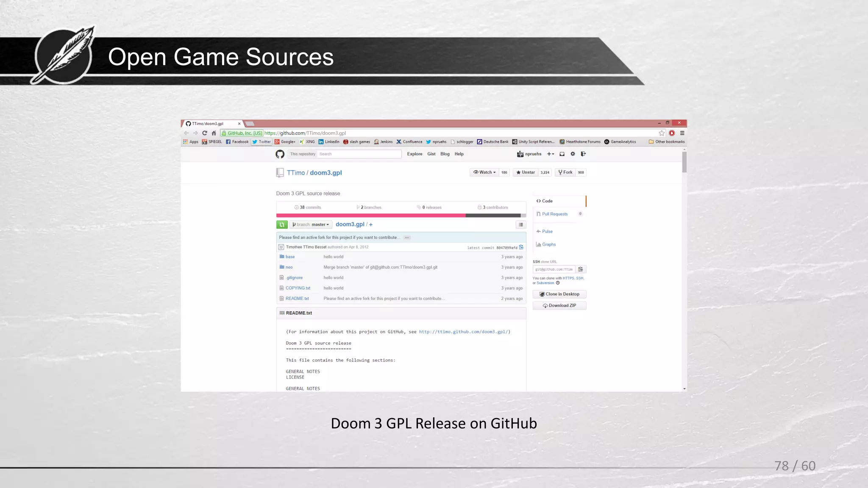Open the branch master dropdown

(311, 225)
